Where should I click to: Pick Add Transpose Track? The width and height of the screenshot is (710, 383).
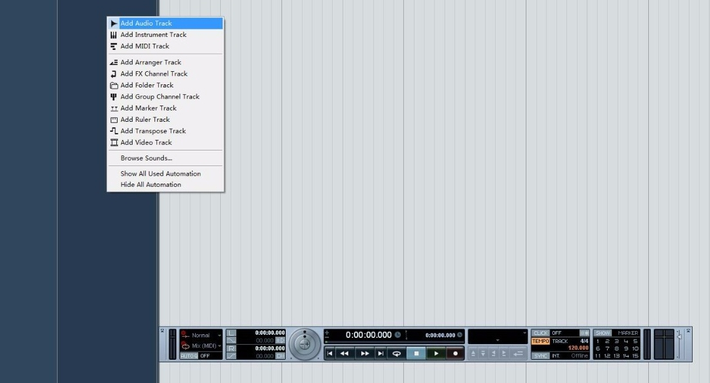(165, 131)
